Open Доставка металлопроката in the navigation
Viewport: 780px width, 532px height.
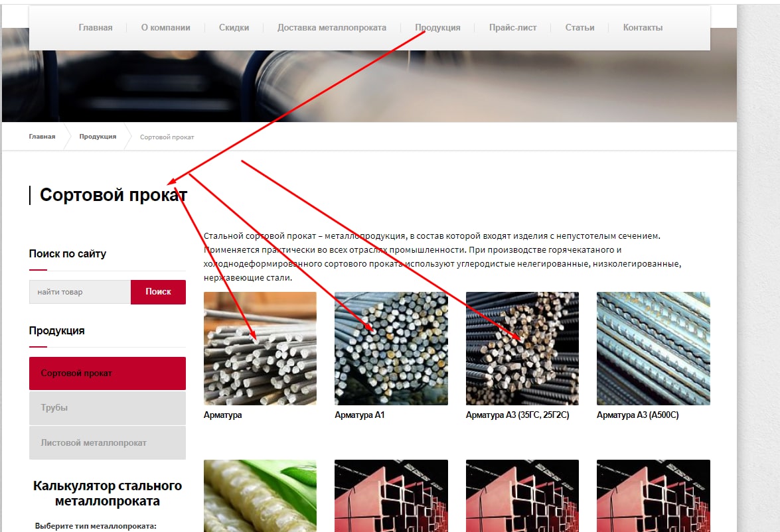click(332, 28)
